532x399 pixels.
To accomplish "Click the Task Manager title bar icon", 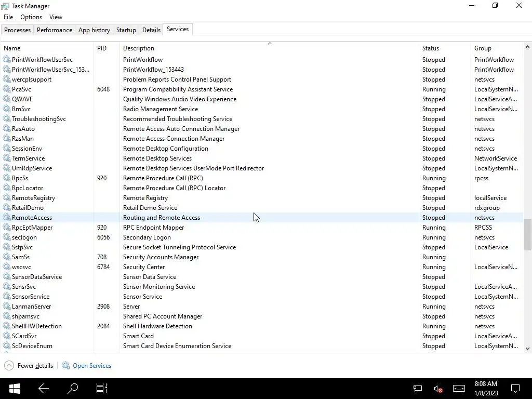I will coord(5,6).
